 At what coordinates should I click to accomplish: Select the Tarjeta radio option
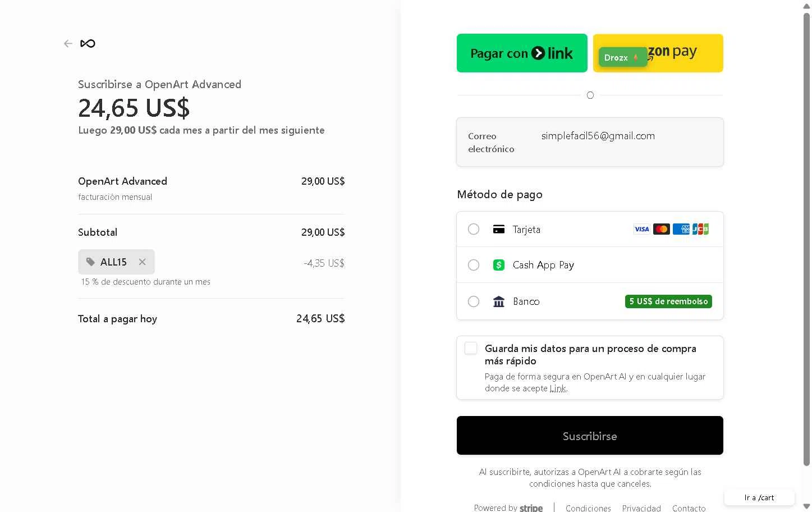click(474, 229)
